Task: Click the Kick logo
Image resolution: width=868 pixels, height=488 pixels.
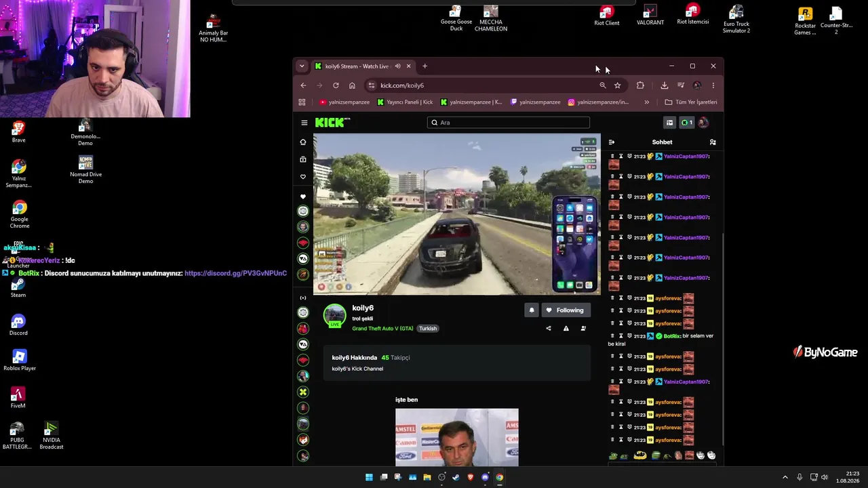Action: pyautogui.click(x=332, y=123)
